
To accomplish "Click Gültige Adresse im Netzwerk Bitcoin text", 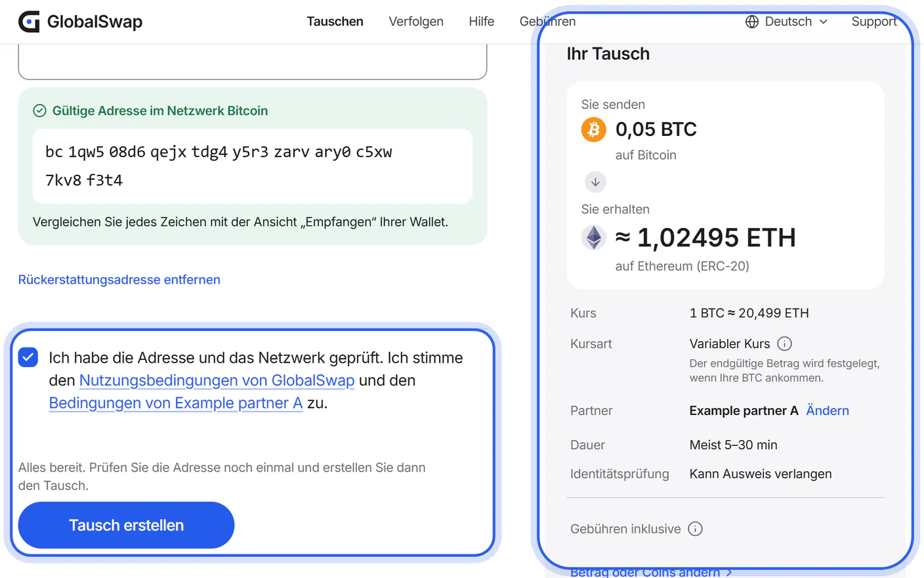I will pos(160,111).
